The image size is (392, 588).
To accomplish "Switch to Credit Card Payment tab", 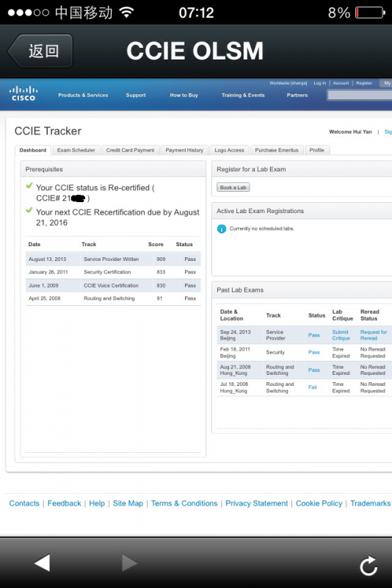I will click(x=130, y=150).
